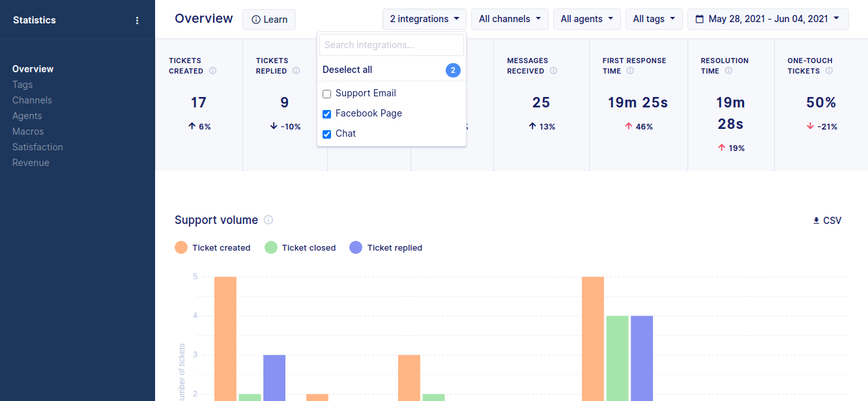This screenshot has width=868, height=401.
Task: Click the Statistics sidebar title
Action: tap(35, 20)
